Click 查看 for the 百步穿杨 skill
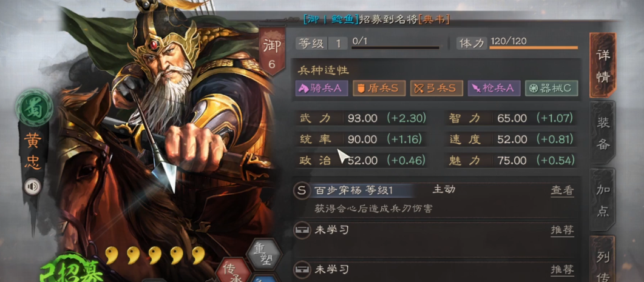Image resolution: width=644 pixels, height=282 pixels. (562, 190)
